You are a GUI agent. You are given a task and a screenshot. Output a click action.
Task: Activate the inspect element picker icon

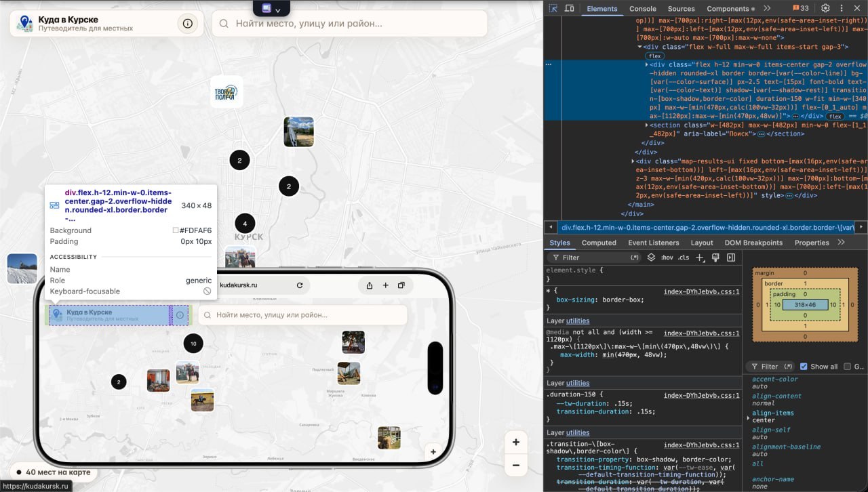click(553, 8)
